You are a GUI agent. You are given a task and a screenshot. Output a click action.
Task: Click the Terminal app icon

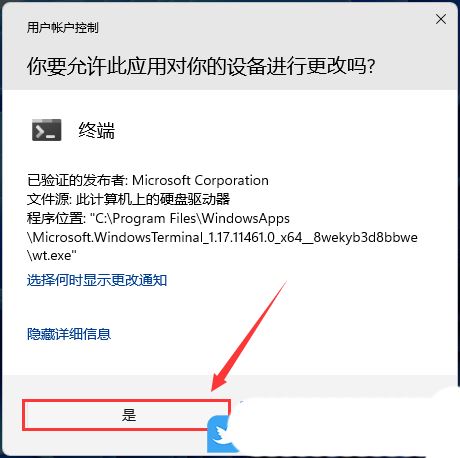tap(47, 130)
